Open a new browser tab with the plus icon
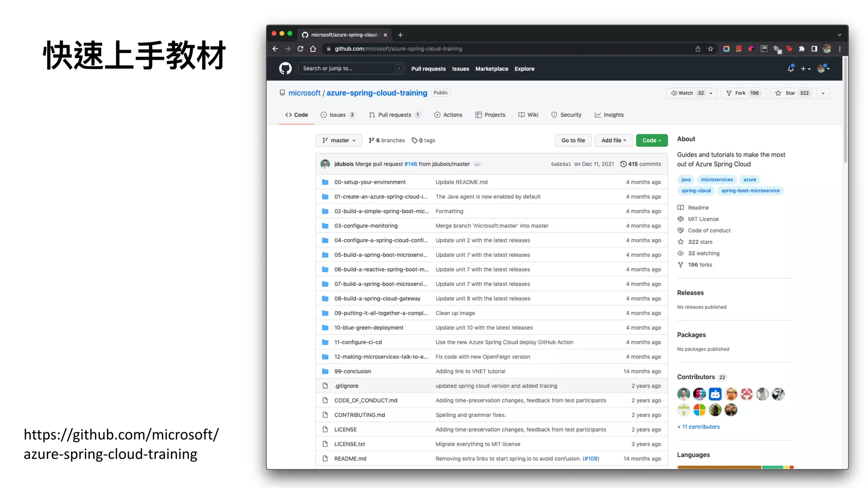The height and width of the screenshot is (488, 868). click(x=400, y=35)
